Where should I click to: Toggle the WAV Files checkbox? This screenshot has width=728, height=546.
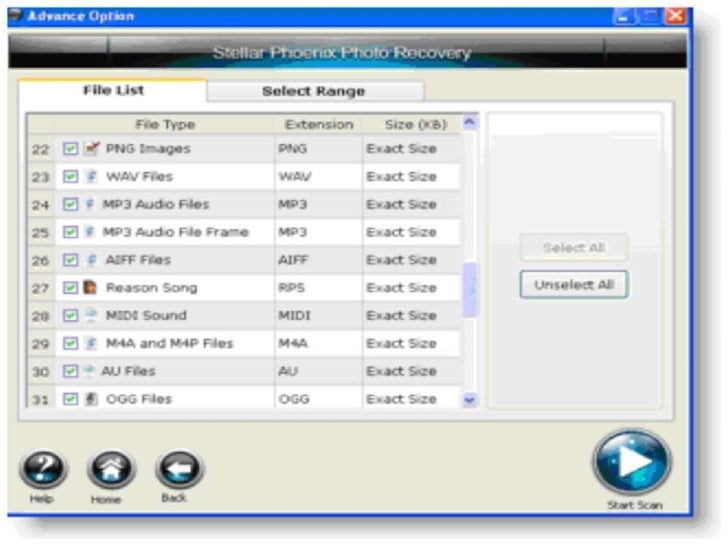point(70,176)
